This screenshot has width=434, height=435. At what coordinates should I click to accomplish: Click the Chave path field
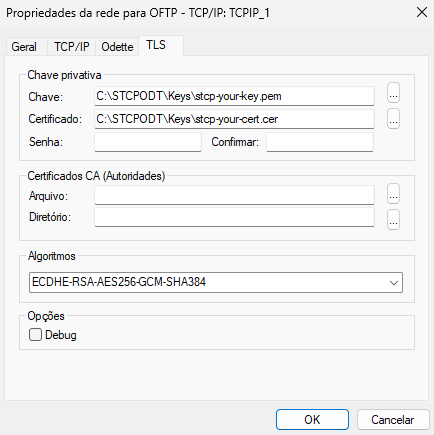click(x=234, y=96)
